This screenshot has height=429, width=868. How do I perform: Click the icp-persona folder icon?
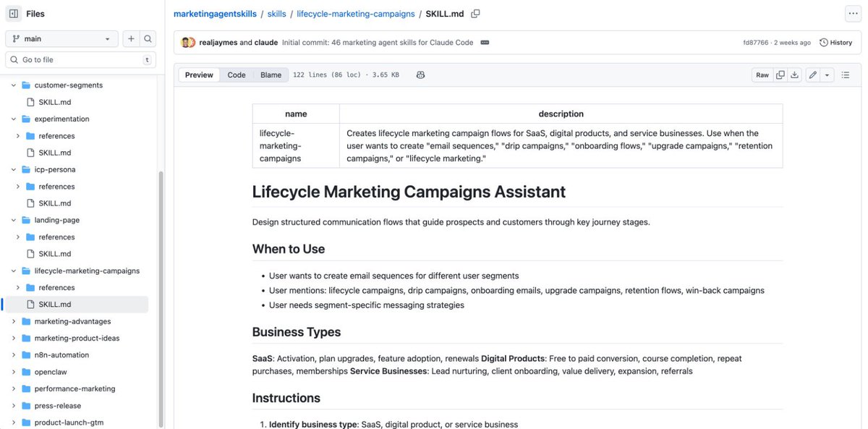pyautogui.click(x=26, y=169)
